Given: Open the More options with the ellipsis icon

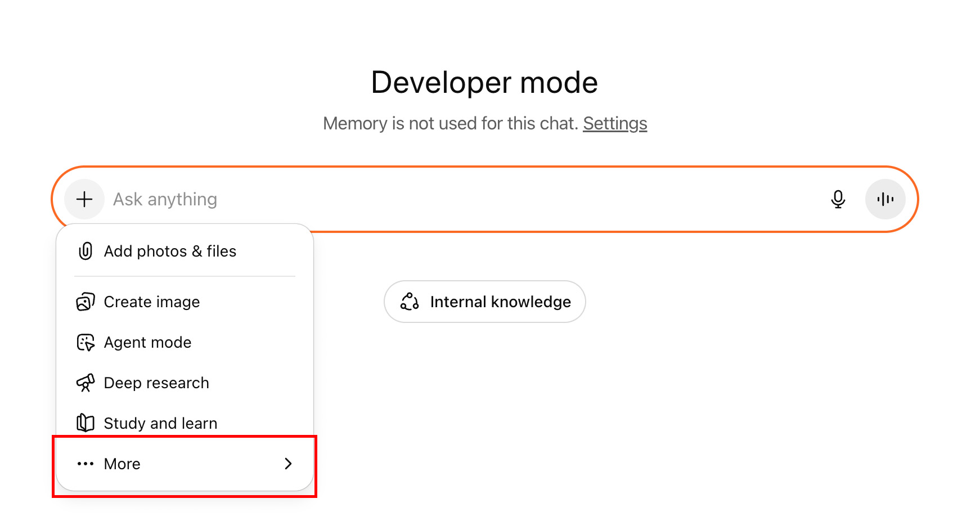Looking at the screenshot, I should [85, 464].
